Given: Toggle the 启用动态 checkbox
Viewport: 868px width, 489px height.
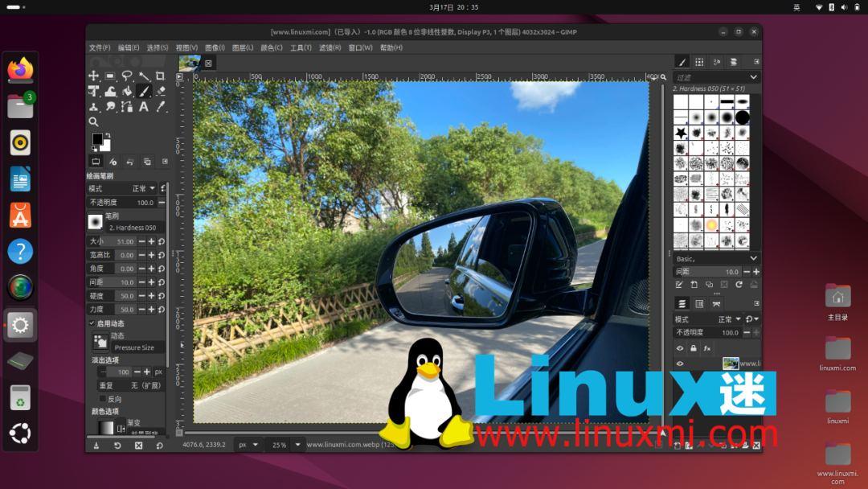Looking at the screenshot, I should coord(92,323).
